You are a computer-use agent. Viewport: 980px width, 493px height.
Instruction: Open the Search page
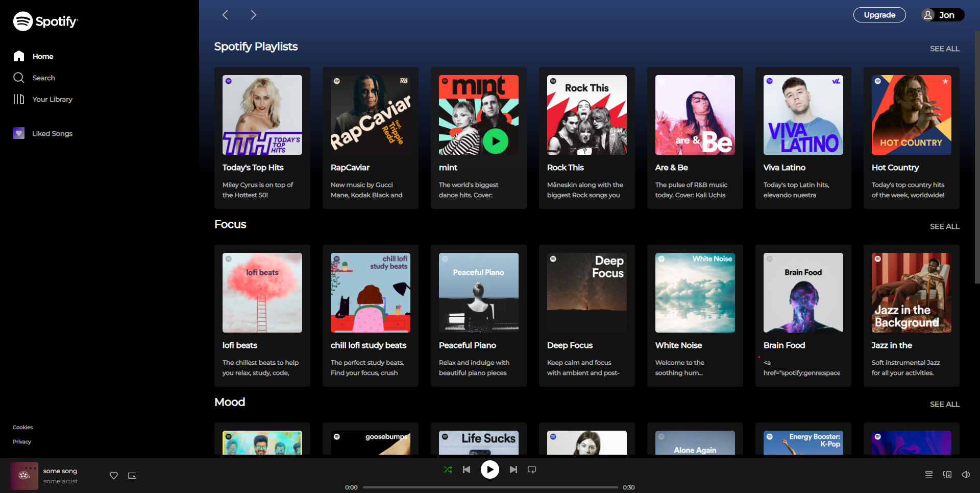coord(44,78)
